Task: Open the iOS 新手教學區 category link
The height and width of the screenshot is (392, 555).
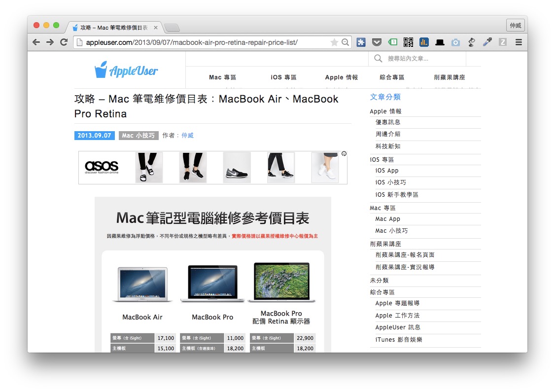Action: [x=396, y=195]
